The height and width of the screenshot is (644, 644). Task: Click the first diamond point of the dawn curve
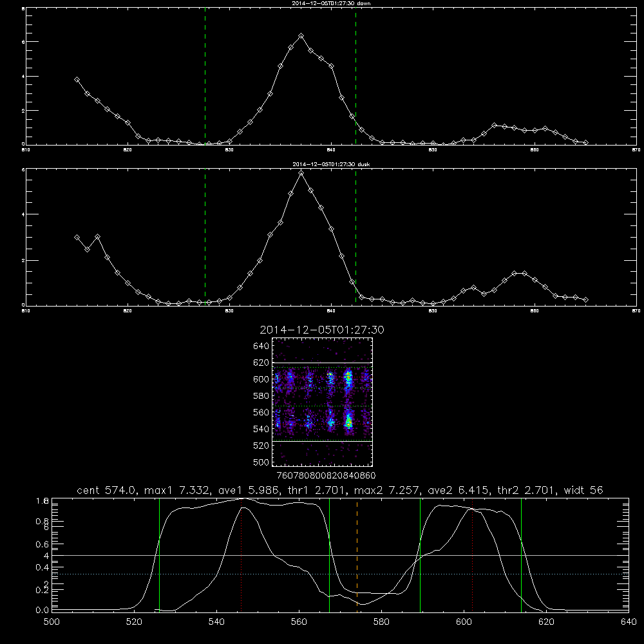coord(77,80)
